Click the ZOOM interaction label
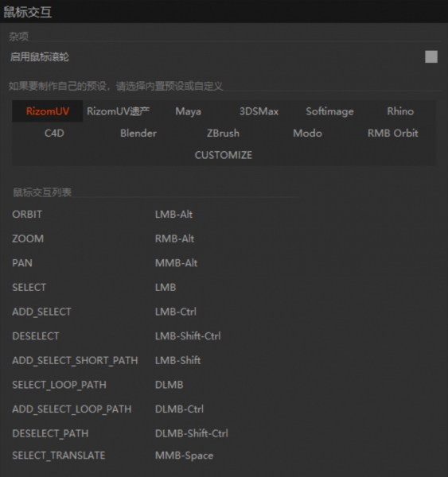Viewport: 448px width, 477px height. (x=28, y=238)
